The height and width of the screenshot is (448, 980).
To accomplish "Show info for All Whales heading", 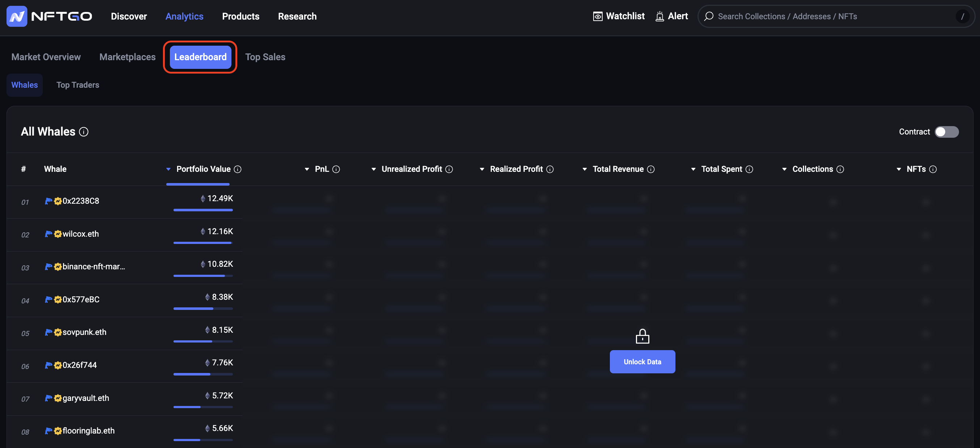I will (x=84, y=132).
